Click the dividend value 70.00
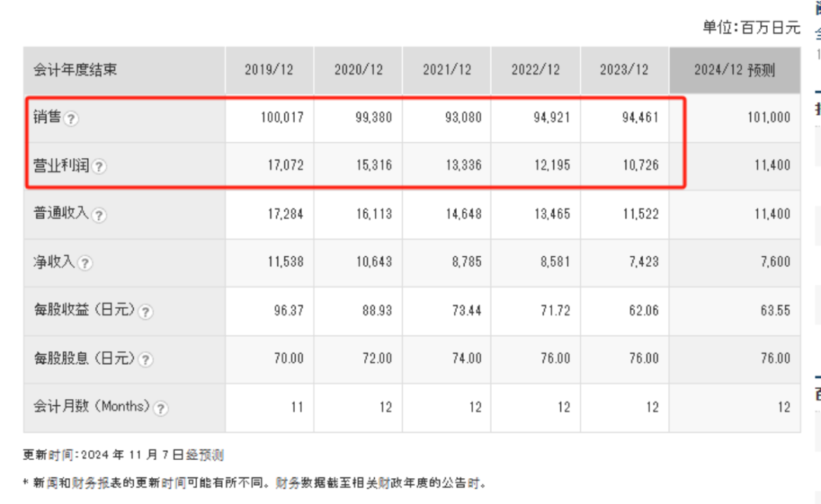The width and height of the screenshot is (821, 504). click(x=289, y=359)
